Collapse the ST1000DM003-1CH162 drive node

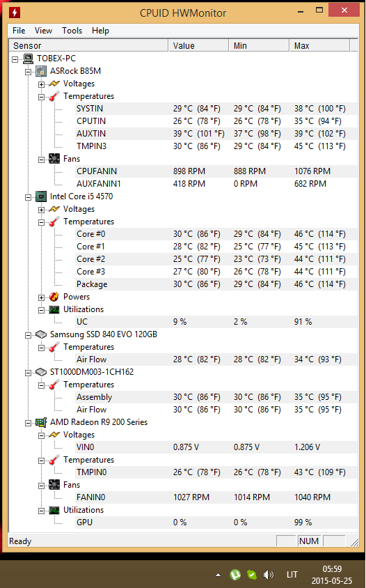coord(28,373)
